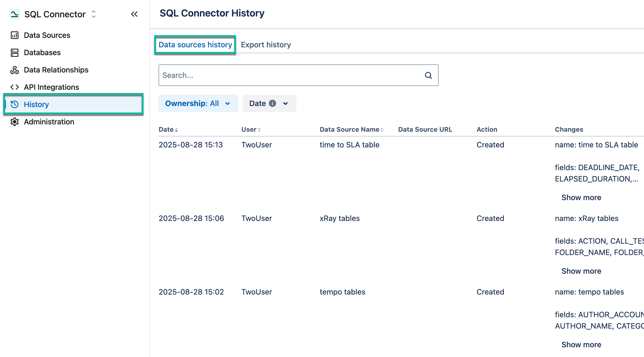Open Administration via the gear icon

click(x=15, y=122)
